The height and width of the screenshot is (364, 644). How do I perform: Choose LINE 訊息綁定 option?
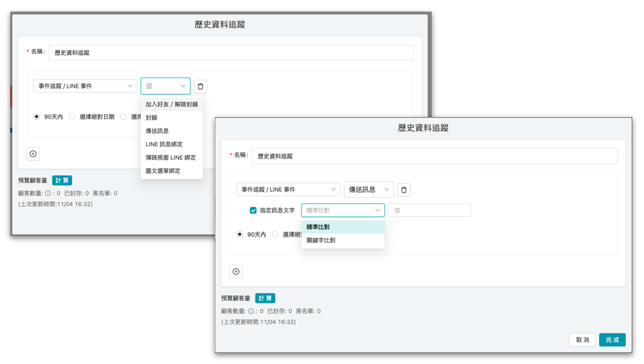(x=171, y=144)
